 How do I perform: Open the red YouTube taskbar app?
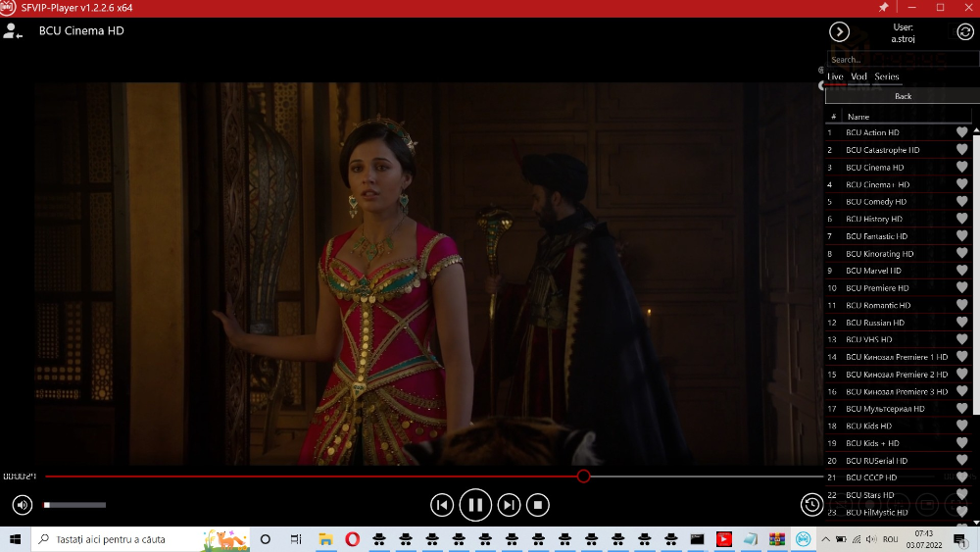[724, 539]
